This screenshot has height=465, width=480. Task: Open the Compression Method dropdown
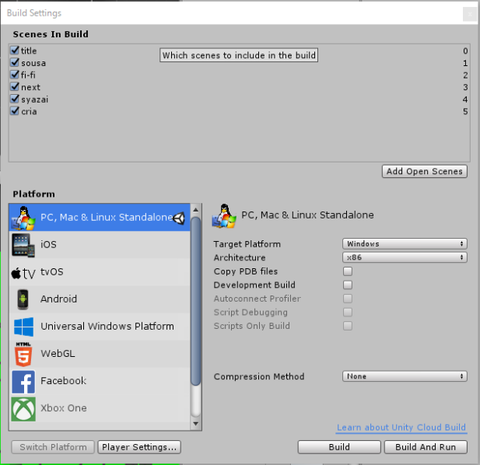[x=405, y=376]
